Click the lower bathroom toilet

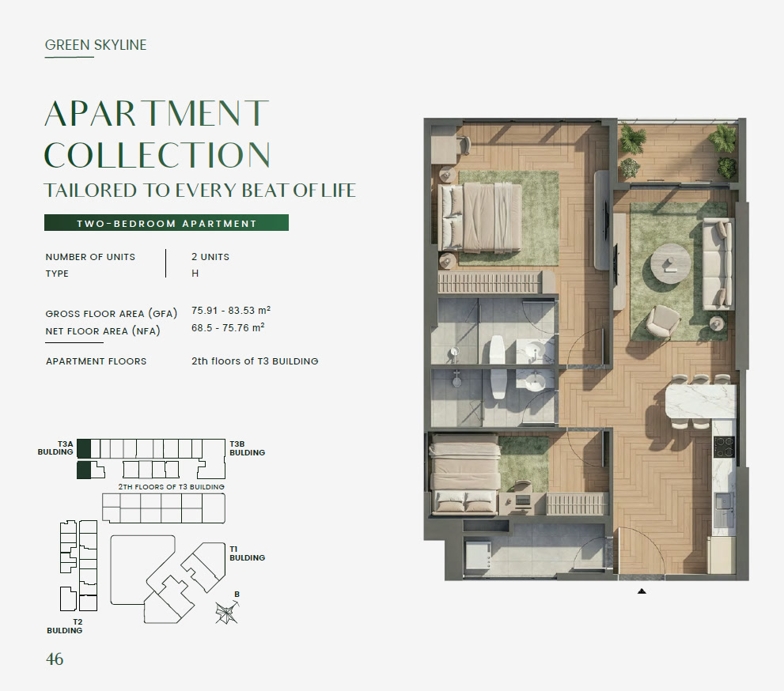498,383
